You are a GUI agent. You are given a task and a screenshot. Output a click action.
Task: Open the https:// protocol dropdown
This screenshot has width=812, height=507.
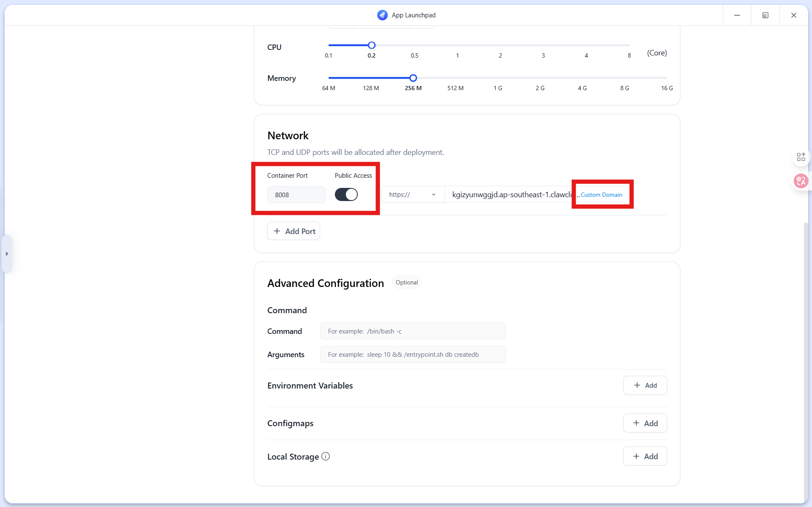[413, 195]
